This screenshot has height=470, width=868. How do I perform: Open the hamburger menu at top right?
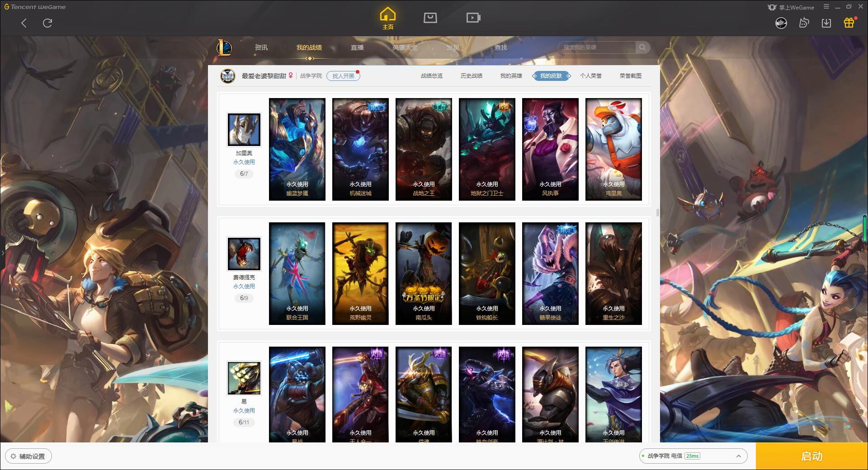point(826,7)
